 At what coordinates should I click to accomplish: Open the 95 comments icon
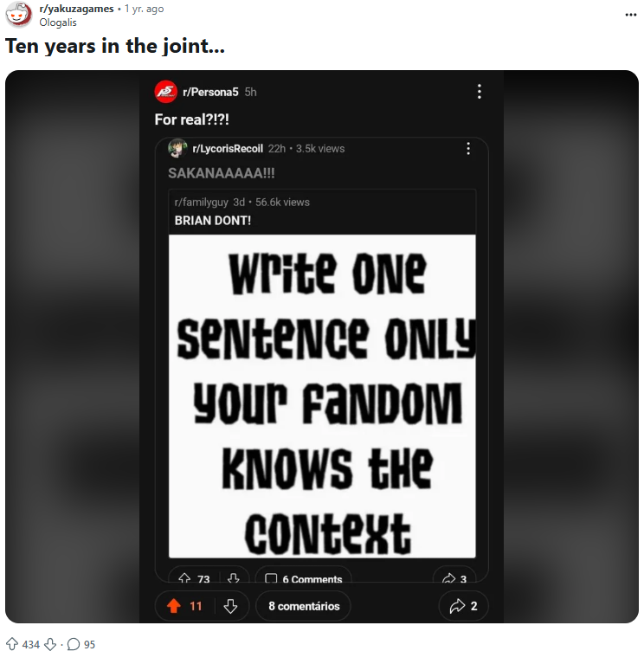[74, 644]
